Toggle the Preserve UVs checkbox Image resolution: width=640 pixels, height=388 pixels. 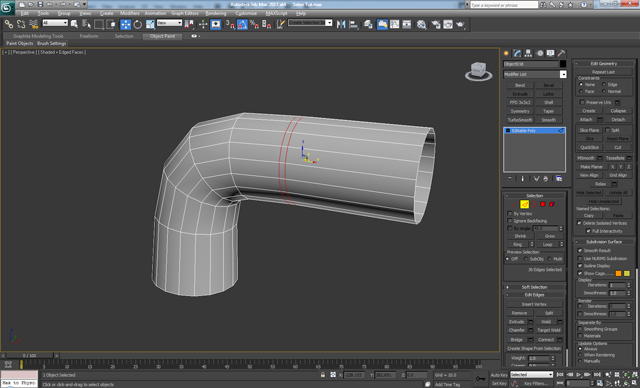click(x=582, y=102)
